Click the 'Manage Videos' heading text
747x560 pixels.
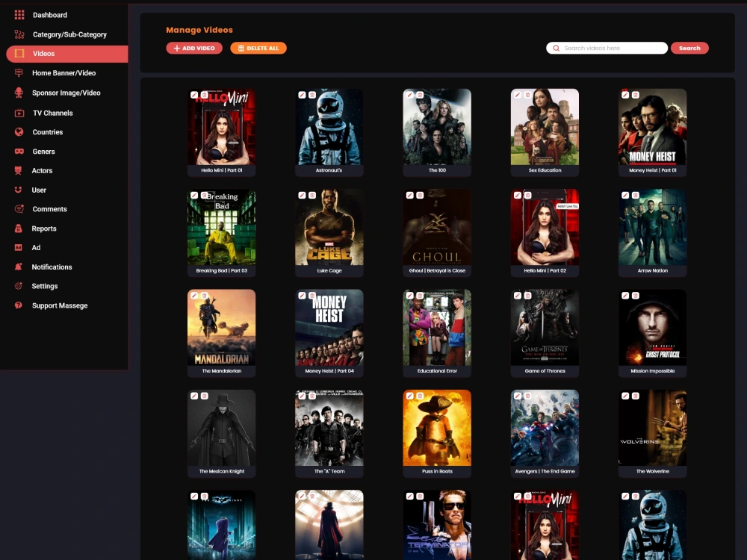click(x=199, y=30)
